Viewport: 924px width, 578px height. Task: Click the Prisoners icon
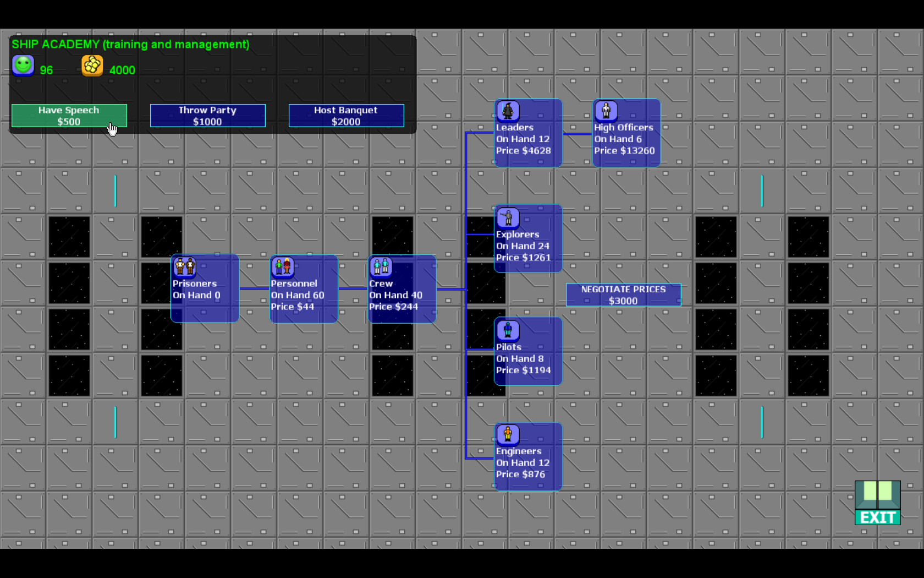pos(185,266)
